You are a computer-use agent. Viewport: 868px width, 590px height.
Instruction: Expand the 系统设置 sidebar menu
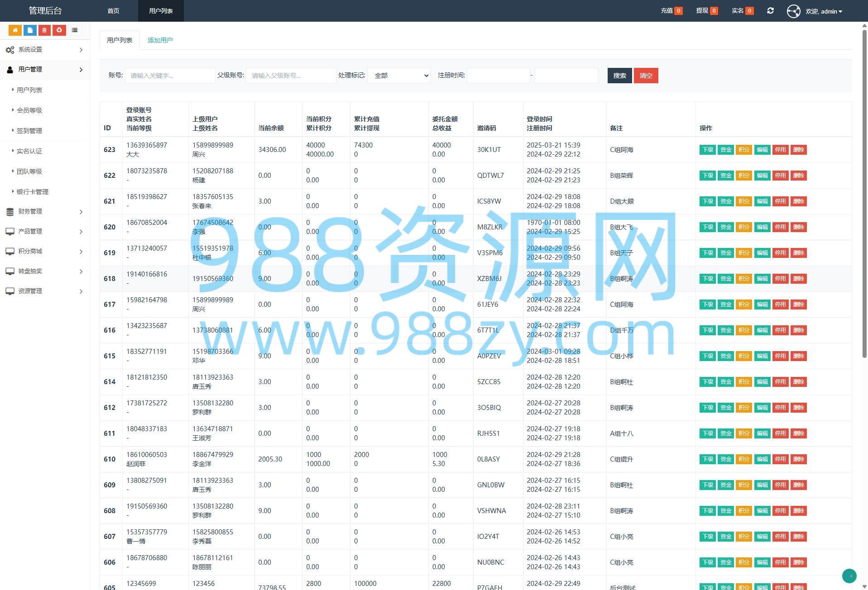pyautogui.click(x=45, y=50)
